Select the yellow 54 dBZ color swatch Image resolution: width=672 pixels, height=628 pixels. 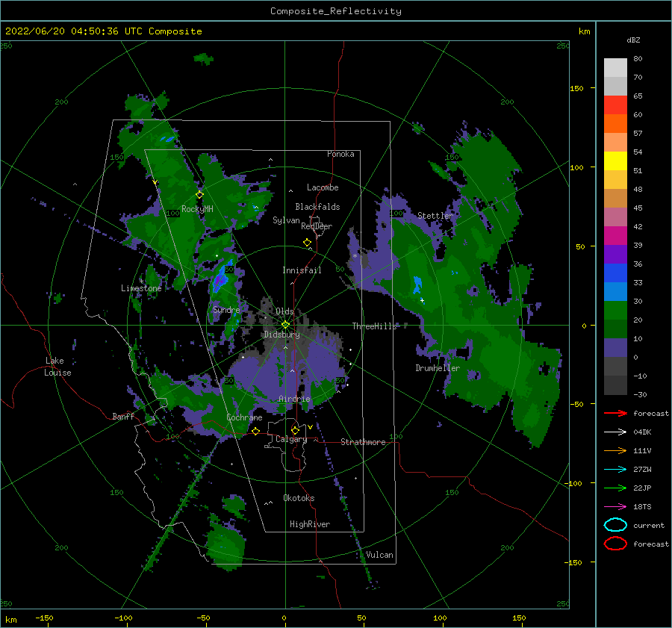click(615, 161)
